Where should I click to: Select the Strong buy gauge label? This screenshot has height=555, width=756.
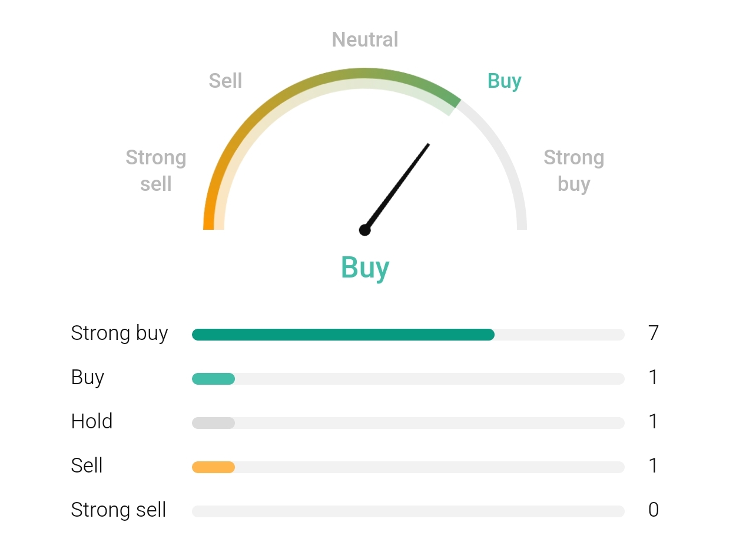tap(574, 171)
